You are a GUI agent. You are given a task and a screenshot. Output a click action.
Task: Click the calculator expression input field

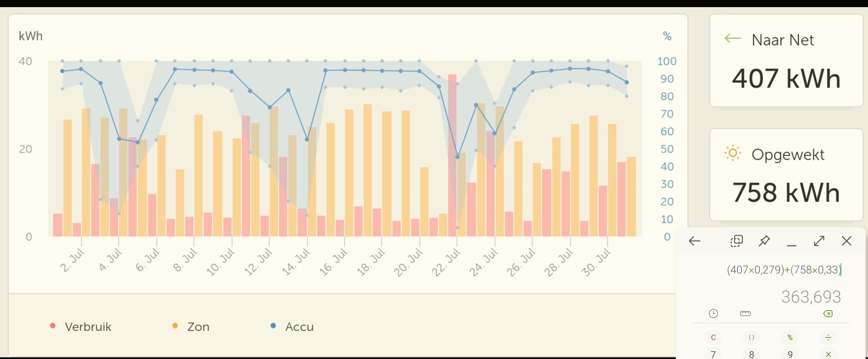[783, 270]
